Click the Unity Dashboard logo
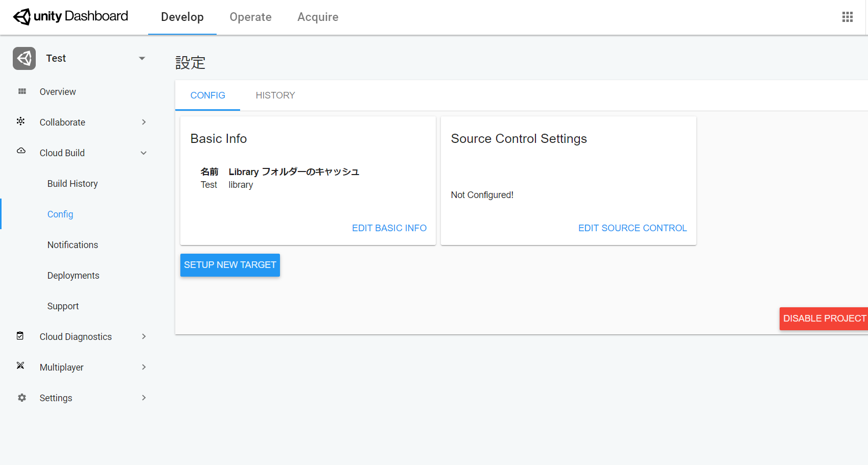 click(71, 16)
